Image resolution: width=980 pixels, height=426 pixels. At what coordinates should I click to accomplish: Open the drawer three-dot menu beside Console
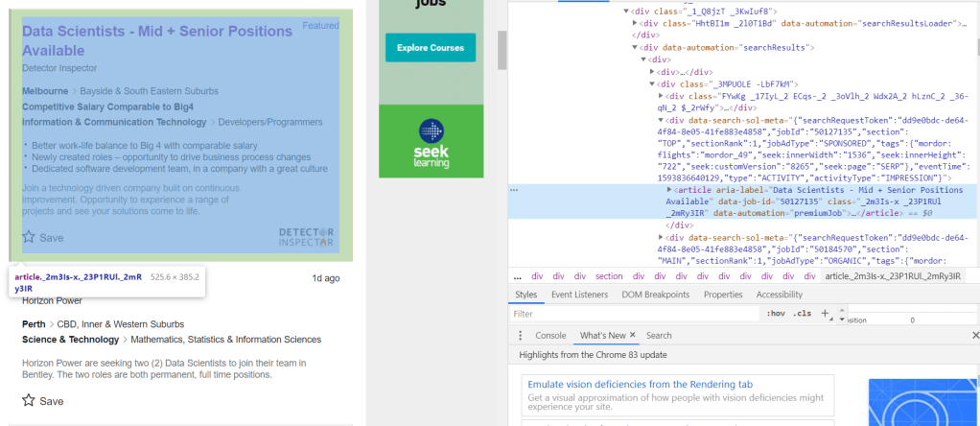tap(521, 335)
